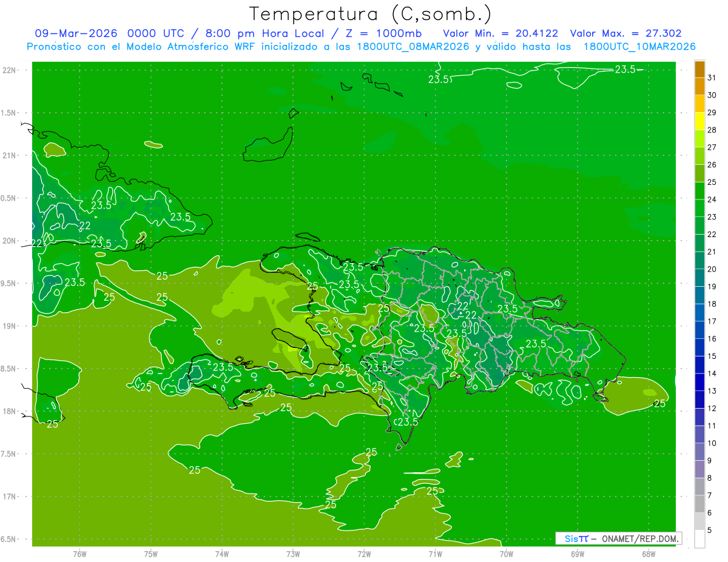Click the 'Valor Max. = 27.302' value
This screenshot has height=562, width=728.
[625, 33]
